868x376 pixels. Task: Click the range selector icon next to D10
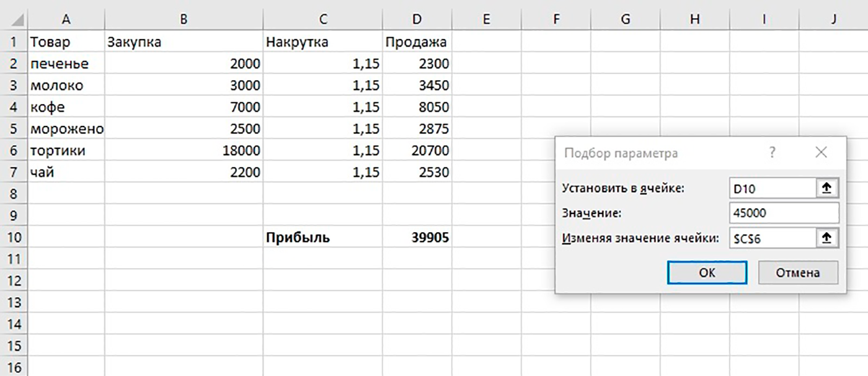(826, 189)
